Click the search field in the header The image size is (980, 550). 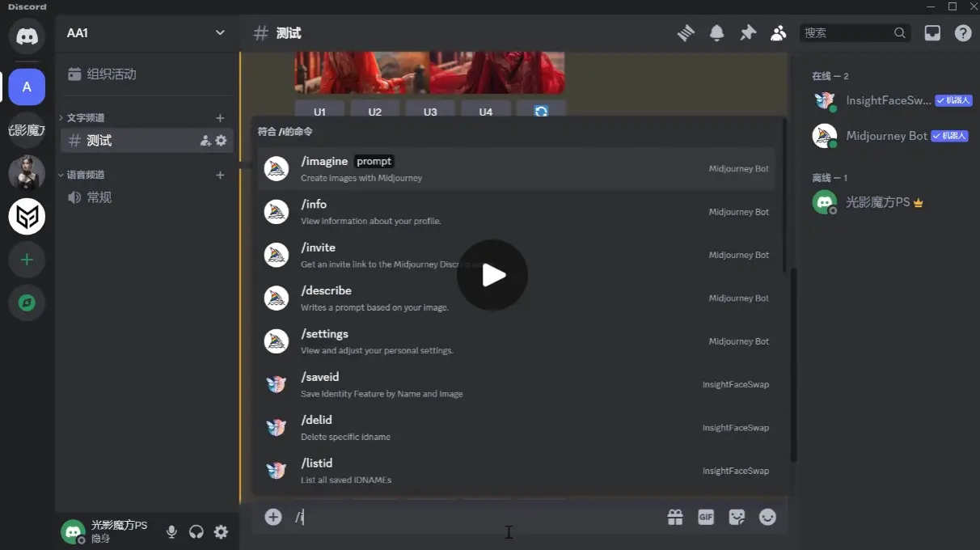click(x=855, y=33)
